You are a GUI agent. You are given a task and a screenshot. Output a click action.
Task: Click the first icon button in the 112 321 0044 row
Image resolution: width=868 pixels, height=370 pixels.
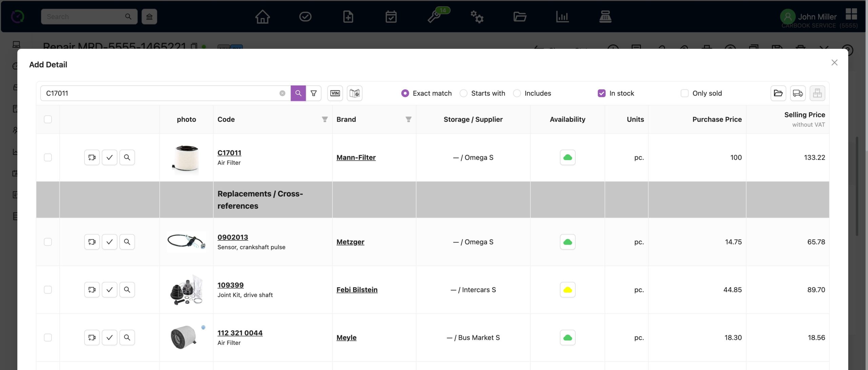(x=92, y=337)
